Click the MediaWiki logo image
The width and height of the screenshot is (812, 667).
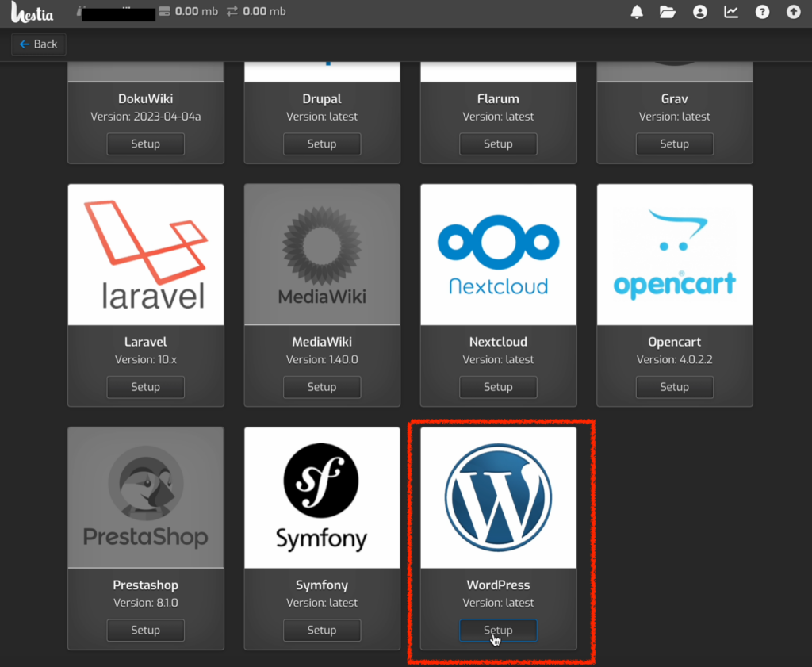322,255
